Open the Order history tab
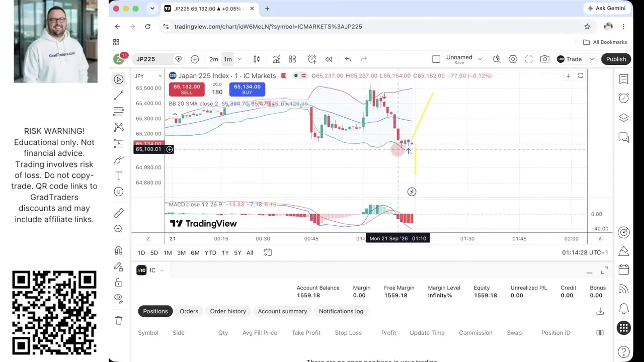 point(228,311)
